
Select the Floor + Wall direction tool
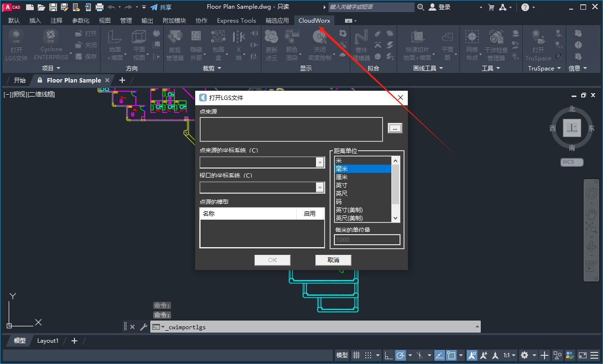coord(115,44)
